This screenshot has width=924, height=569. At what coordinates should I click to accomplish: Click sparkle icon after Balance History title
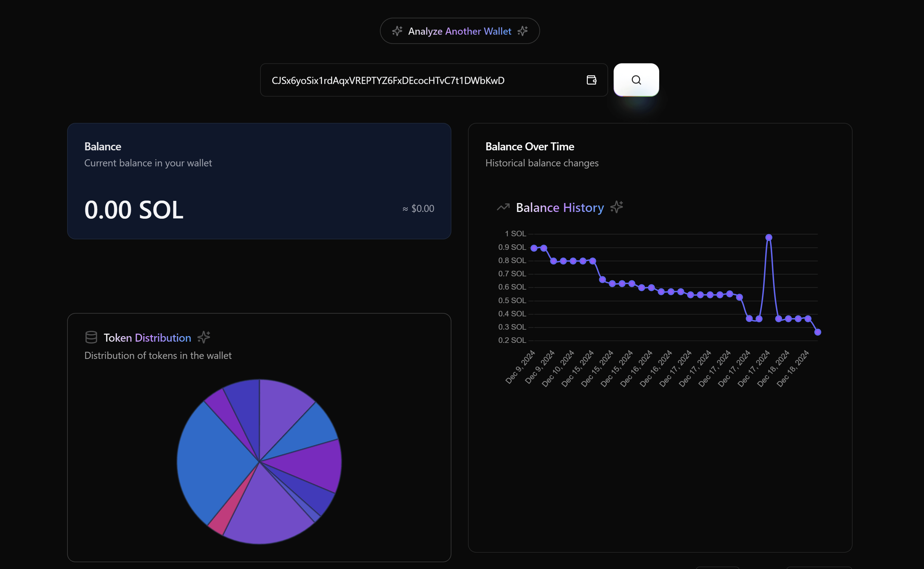pyautogui.click(x=616, y=207)
